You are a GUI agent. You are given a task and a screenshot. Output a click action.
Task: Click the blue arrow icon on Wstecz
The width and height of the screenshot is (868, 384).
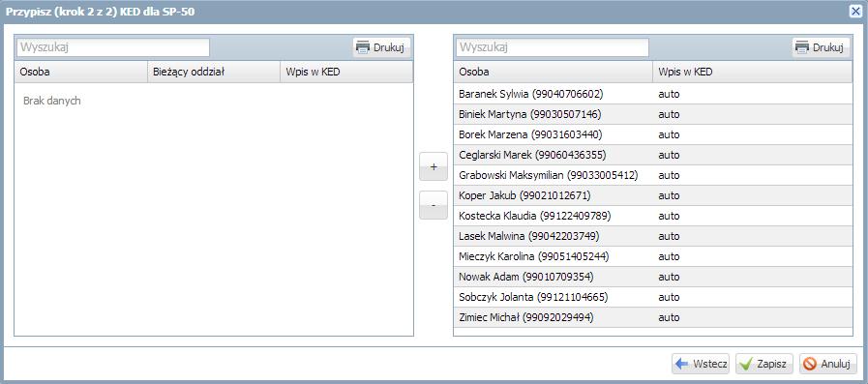[x=682, y=364]
